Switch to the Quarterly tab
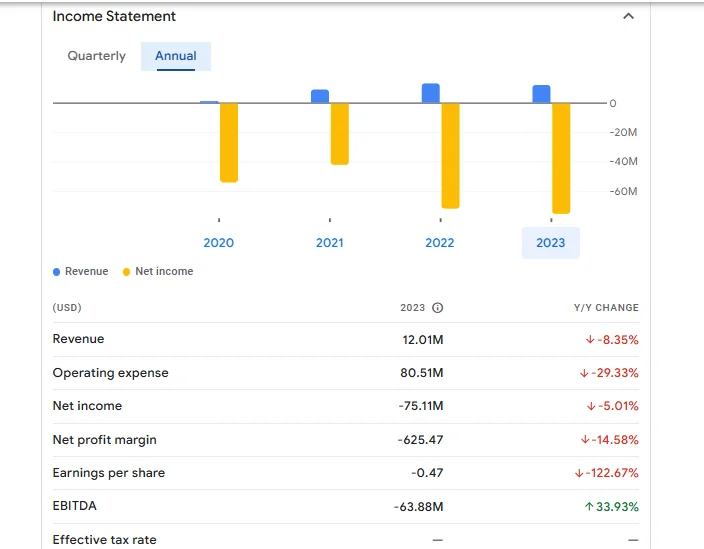 coord(97,56)
